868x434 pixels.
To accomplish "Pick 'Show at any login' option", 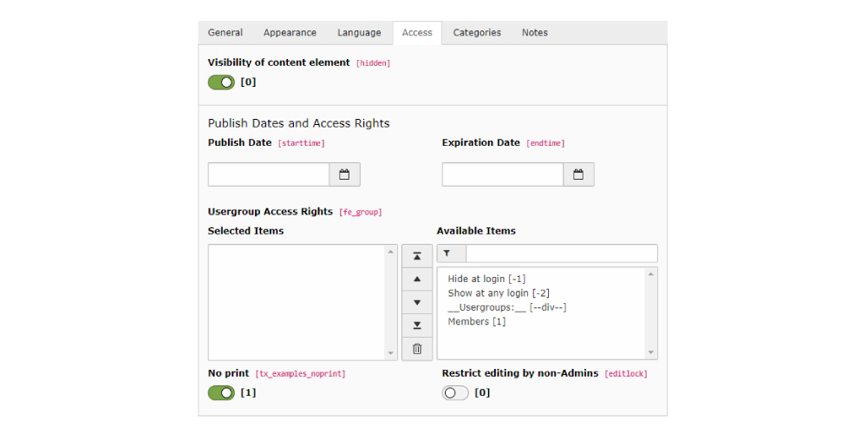I will [x=498, y=293].
